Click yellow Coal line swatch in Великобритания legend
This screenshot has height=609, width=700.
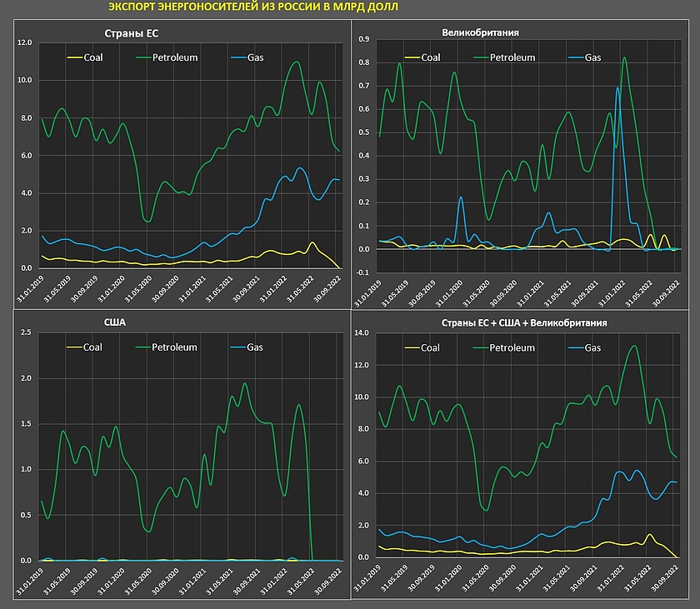pyautogui.click(x=410, y=57)
